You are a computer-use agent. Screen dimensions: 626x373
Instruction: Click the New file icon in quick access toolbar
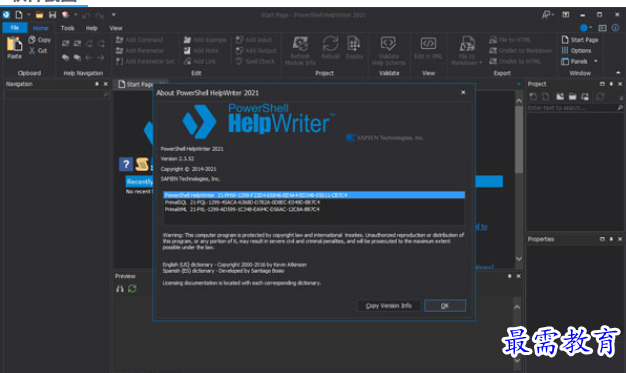pos(19,15)
